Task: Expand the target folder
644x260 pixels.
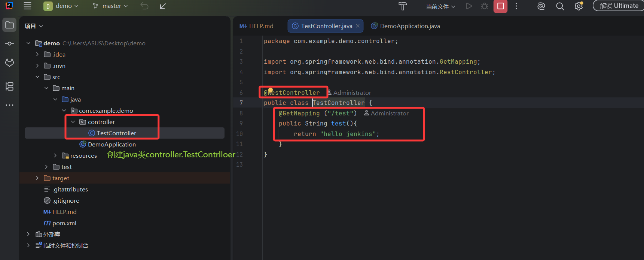Action: (37, 178)
